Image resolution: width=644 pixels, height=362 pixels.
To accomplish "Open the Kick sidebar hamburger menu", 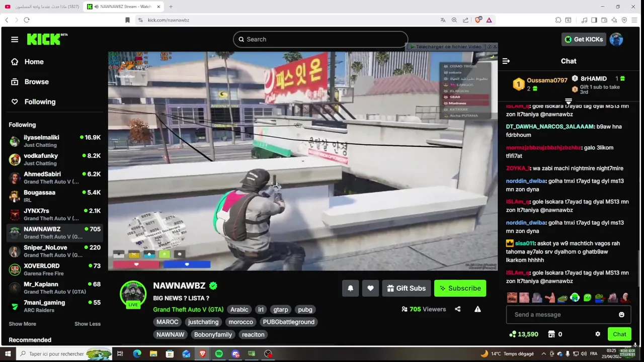I will coord(15,39).
